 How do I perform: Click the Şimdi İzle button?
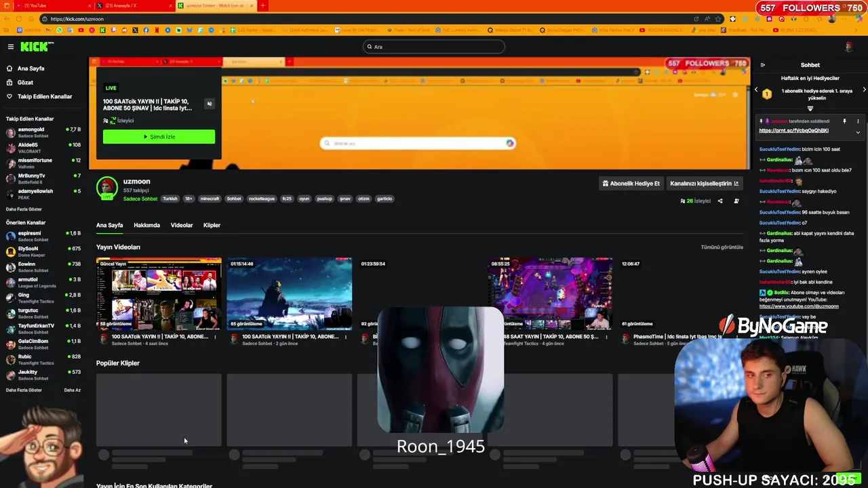(x=159, y=137)
